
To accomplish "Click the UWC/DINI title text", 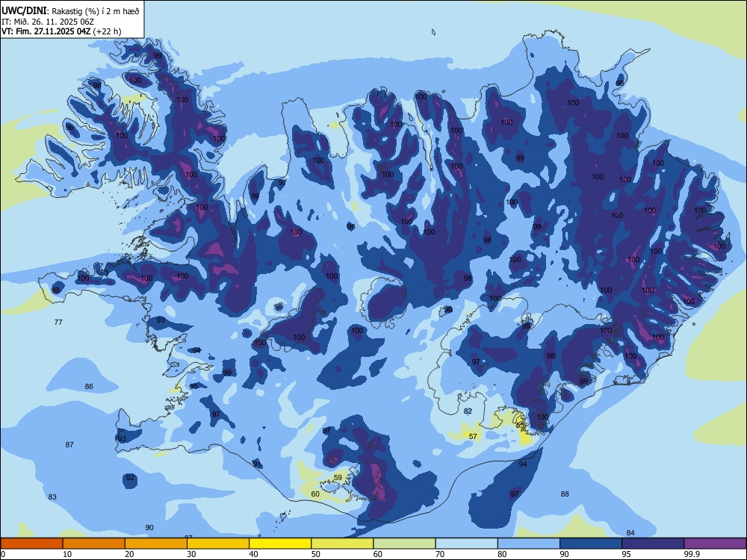I will point(24,11).
